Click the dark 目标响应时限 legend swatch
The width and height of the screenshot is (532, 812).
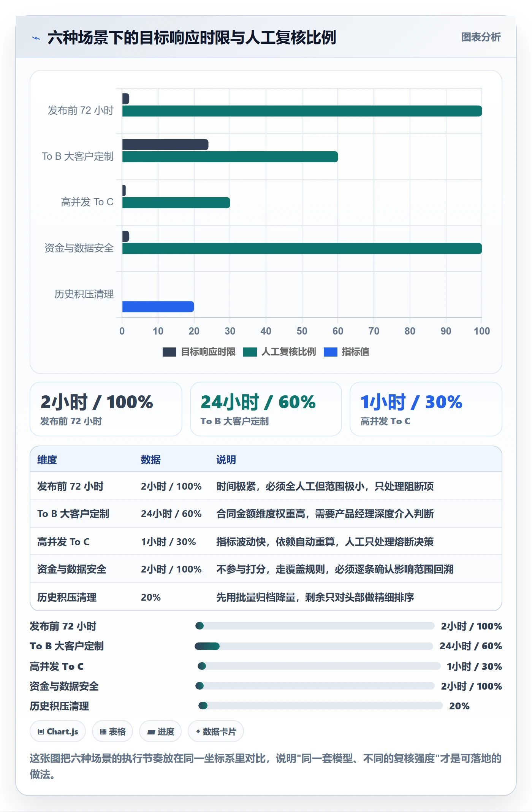click(169, 352)
